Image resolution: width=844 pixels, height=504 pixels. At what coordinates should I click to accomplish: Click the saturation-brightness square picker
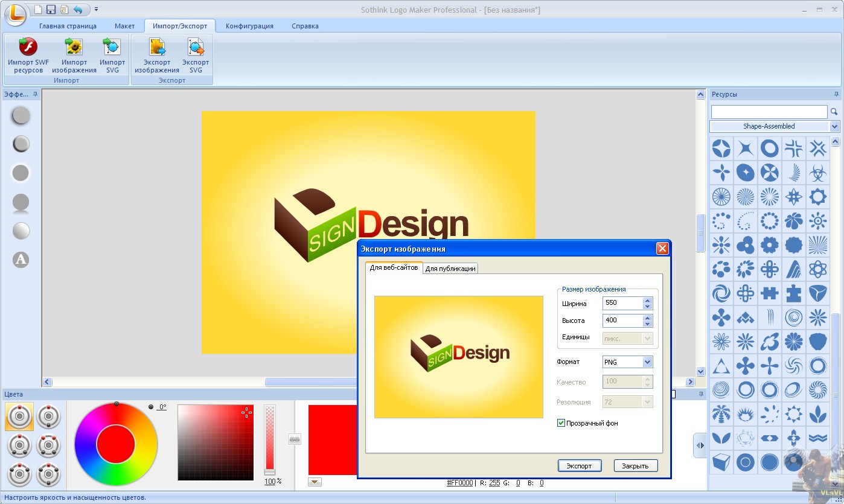pos(216,442)
